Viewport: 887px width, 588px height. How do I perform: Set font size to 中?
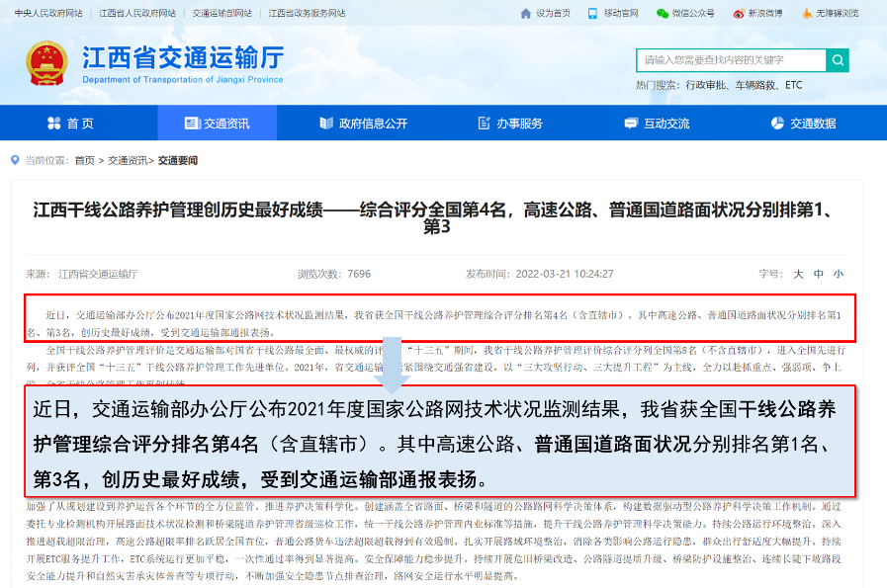(818, 274)
